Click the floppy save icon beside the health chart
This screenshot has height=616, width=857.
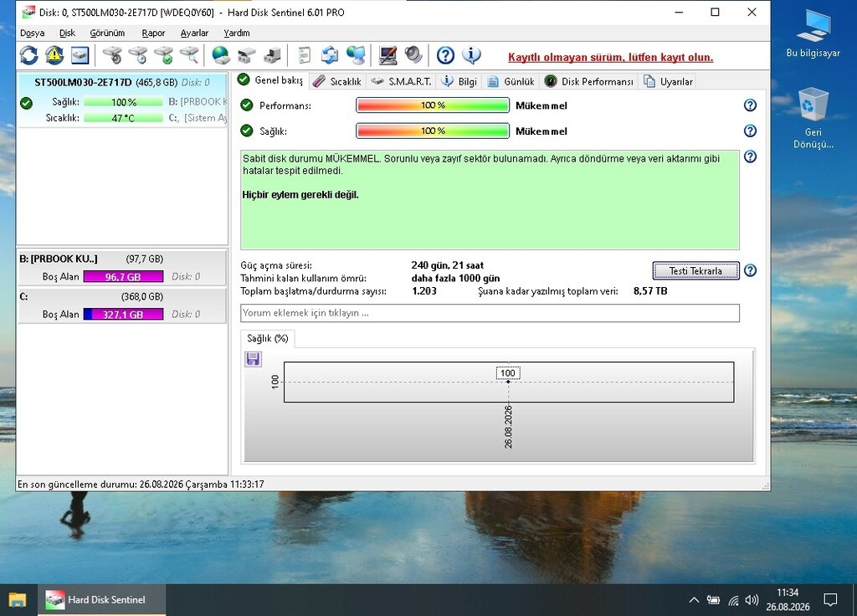pos(253,359)
